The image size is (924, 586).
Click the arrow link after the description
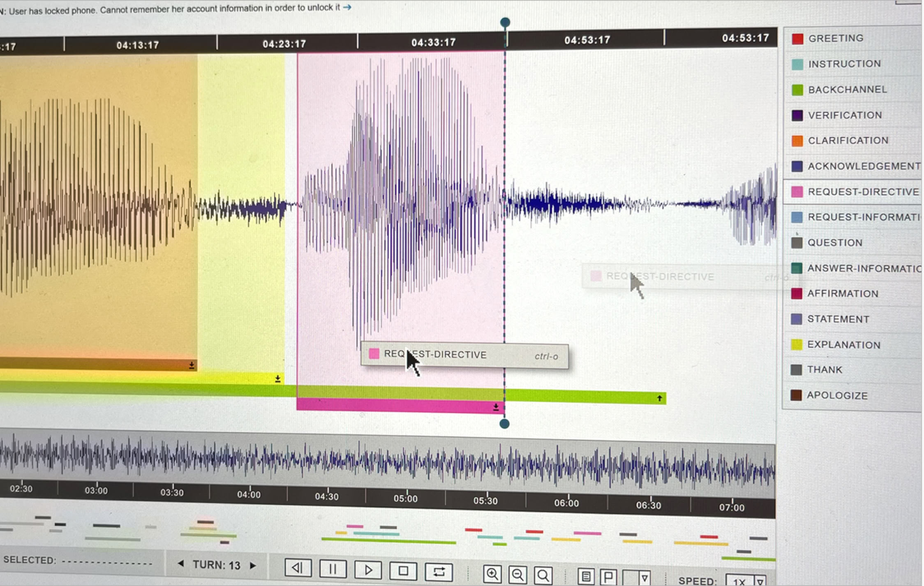(x=347, y=7)
